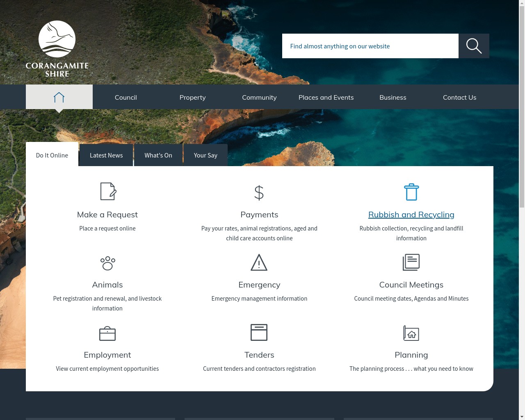This screenshot has width=525, height=420.
Task: Click the Employment briefcase icon
Action: tap(107, 333)
